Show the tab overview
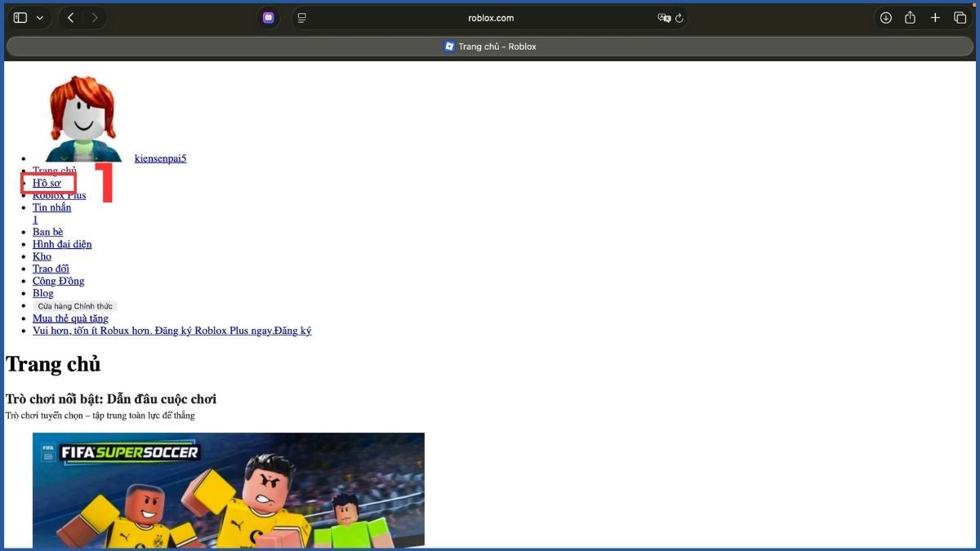 click(960, 18)
